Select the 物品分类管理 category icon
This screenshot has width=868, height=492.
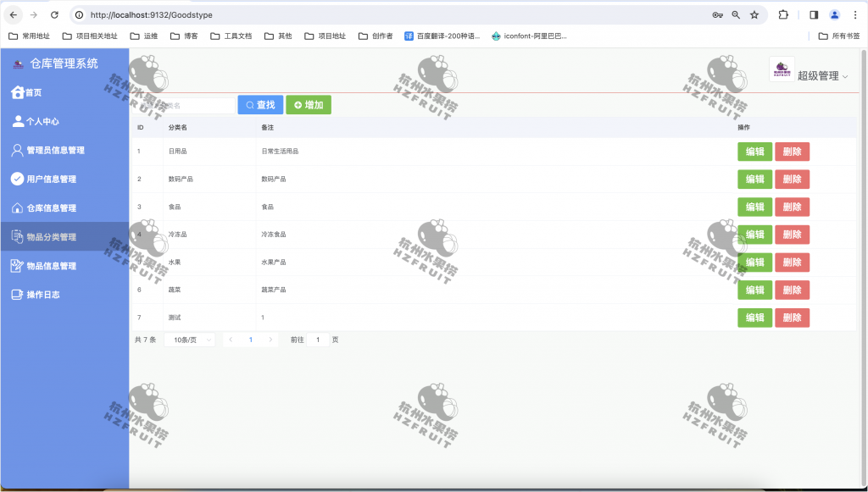pyautogui.click(x=19, y=236)
